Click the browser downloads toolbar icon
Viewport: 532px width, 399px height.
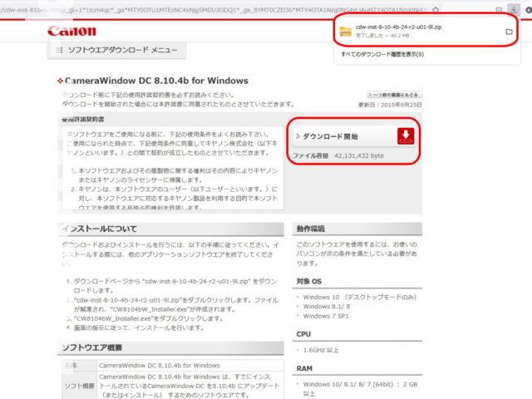[x=513, y=7]
